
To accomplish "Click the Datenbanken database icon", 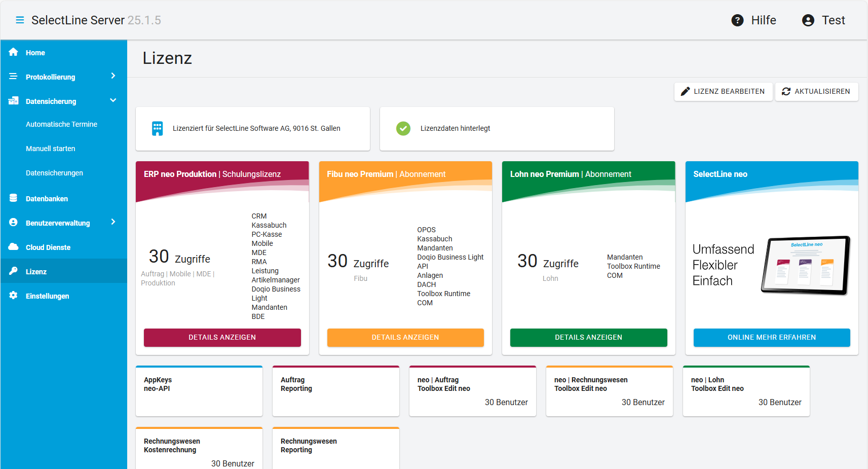I will coord(13,198).
